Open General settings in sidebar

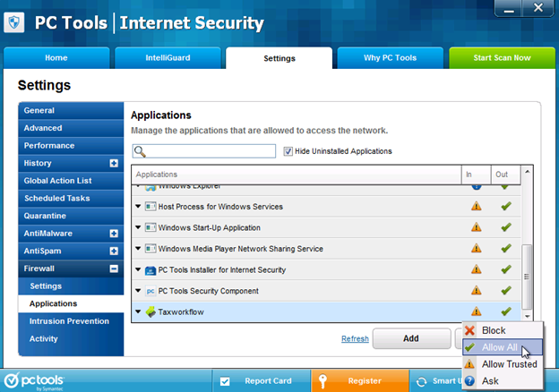71,110
